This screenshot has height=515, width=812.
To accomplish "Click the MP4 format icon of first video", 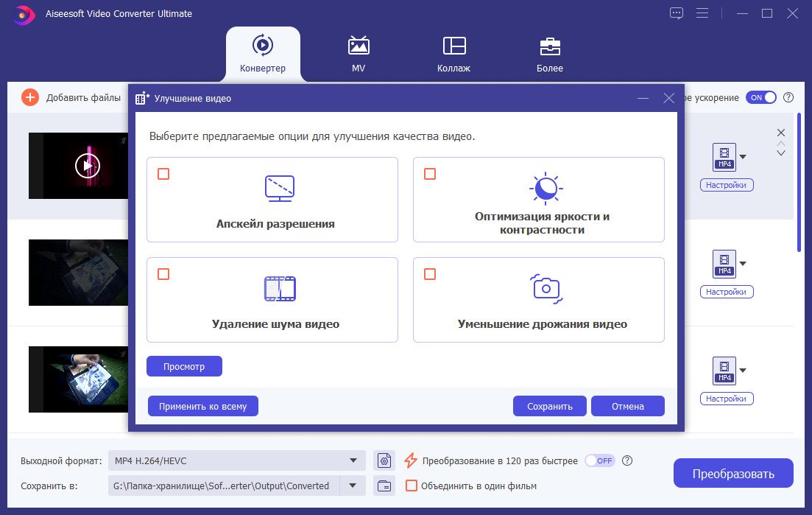I will [724, 157].
